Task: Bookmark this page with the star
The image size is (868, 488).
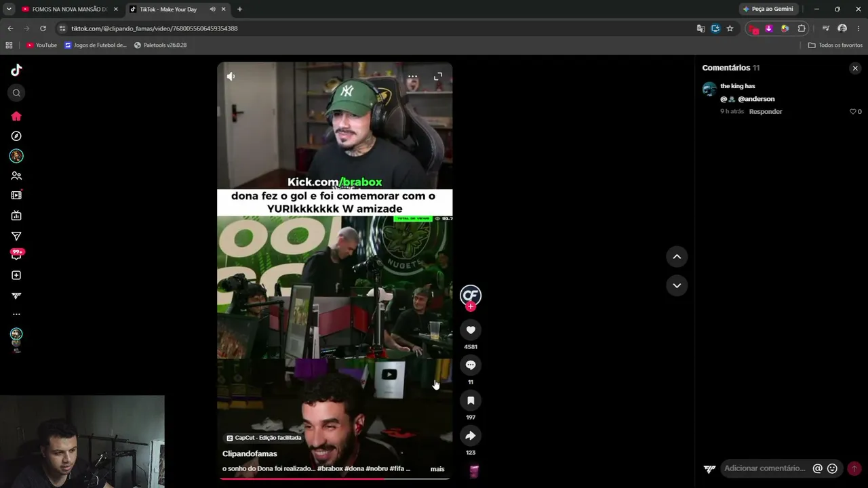Action: pyautogui.click(x=730, y=28)
